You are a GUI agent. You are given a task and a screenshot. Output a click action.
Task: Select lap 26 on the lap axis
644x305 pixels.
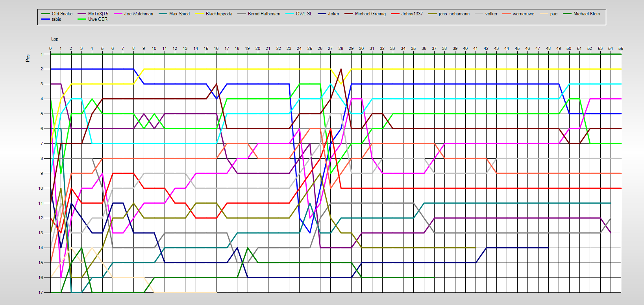[320, 48]
